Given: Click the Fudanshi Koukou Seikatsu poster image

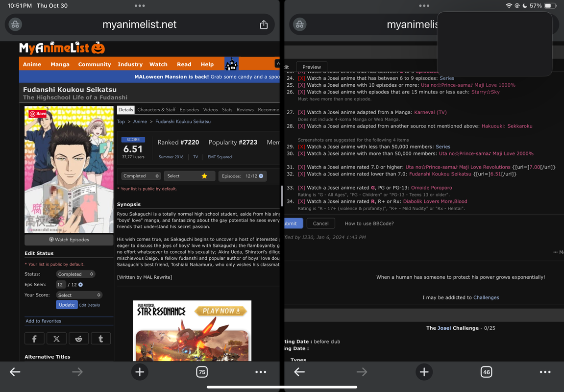Looking at the screenshot, I should point(69,170).
